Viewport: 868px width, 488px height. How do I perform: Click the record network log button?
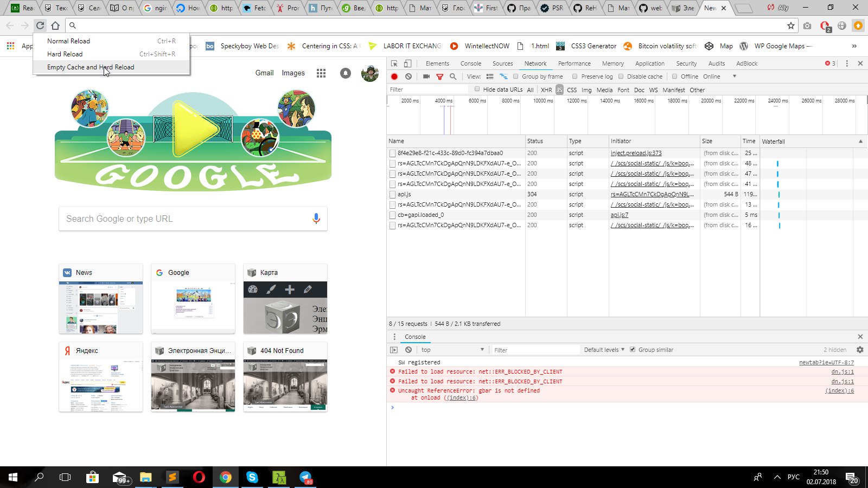pyautogui.click(x=394, y=76)
